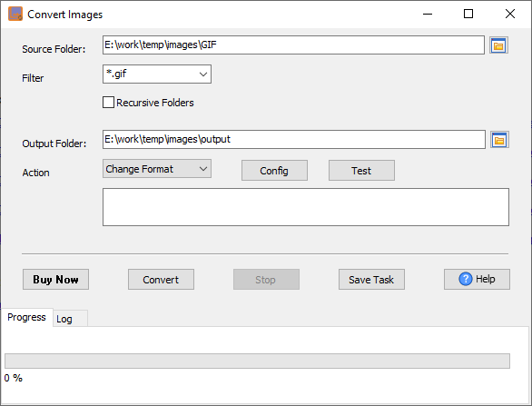
Task: Focus the Output Folder path field
Action: 294,139
